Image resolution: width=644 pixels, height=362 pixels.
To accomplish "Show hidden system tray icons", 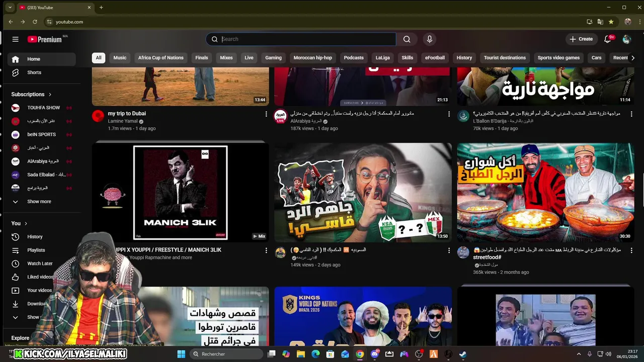I will (579, 354).
